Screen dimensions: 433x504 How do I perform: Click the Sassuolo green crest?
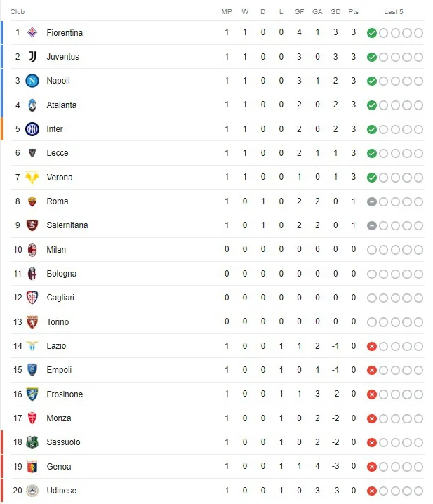click(x=32, y=442)
